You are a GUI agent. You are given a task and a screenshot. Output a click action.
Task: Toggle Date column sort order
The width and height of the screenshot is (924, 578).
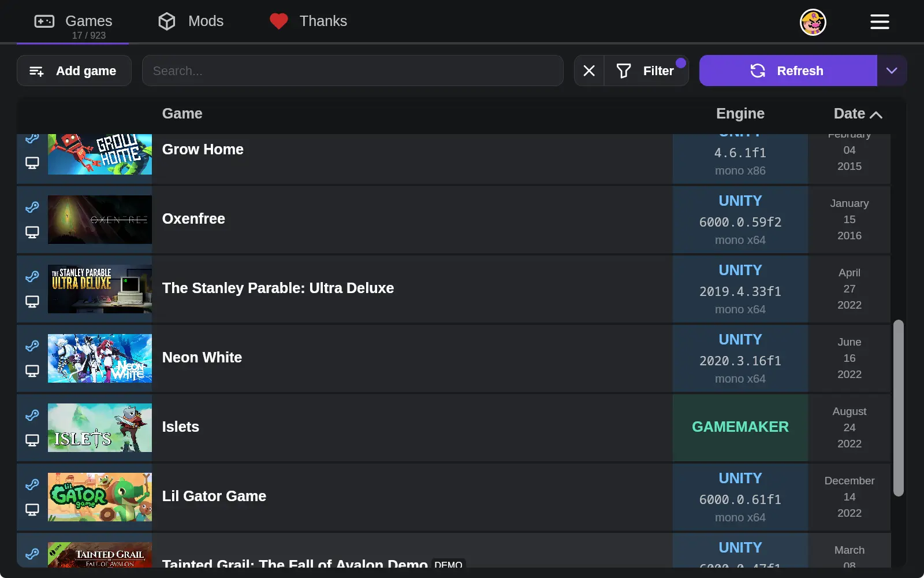click(x=858, y=114)
